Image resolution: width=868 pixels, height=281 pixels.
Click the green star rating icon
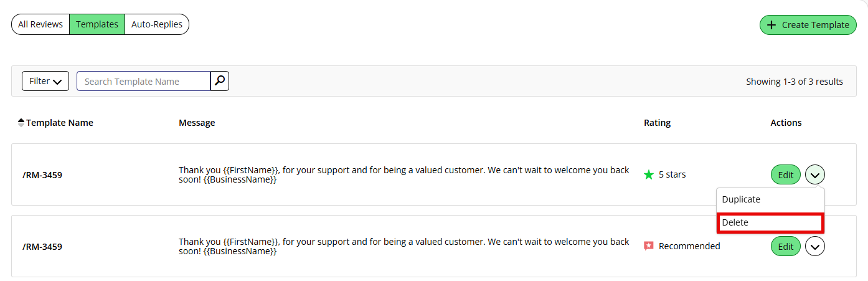click(x=649, y=175)
